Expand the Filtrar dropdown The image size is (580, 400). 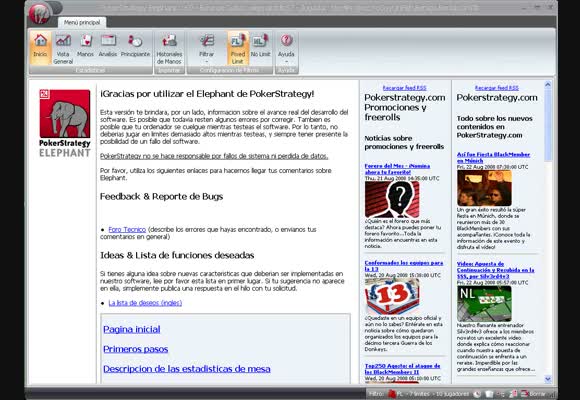coord(207,47)
